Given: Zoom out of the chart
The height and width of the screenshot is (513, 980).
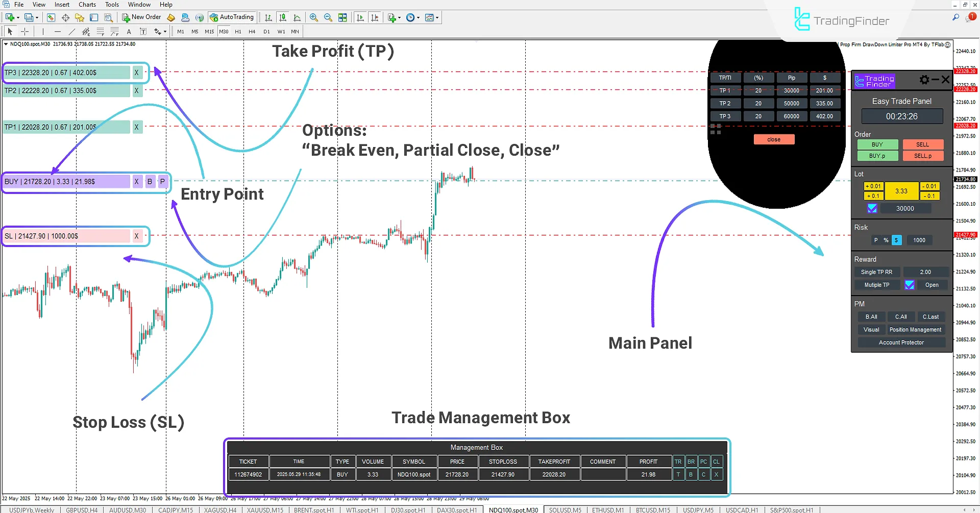Looking at the screenshot, I should 328,17.
